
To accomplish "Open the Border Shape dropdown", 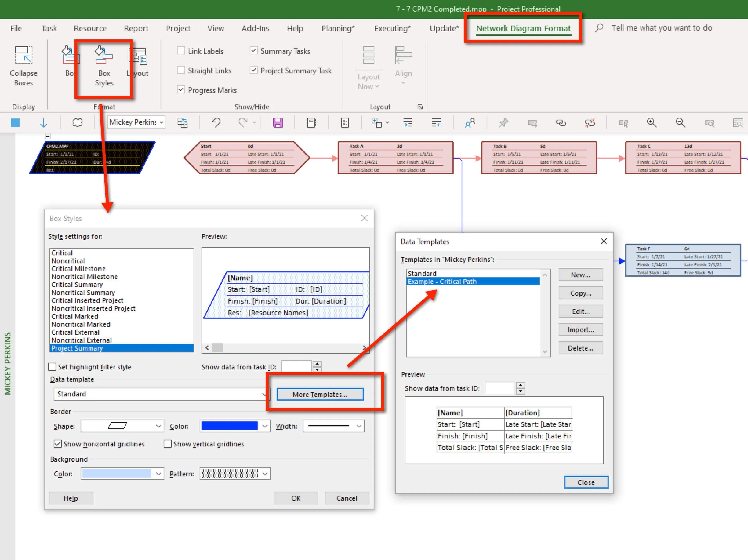I will (x=122, y=426).
